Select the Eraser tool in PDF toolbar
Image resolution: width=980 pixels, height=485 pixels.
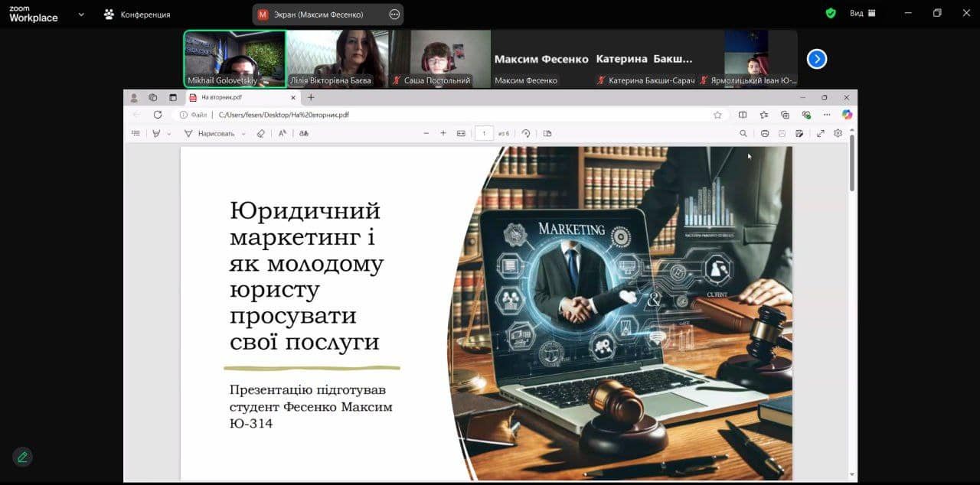coord(260,133)
